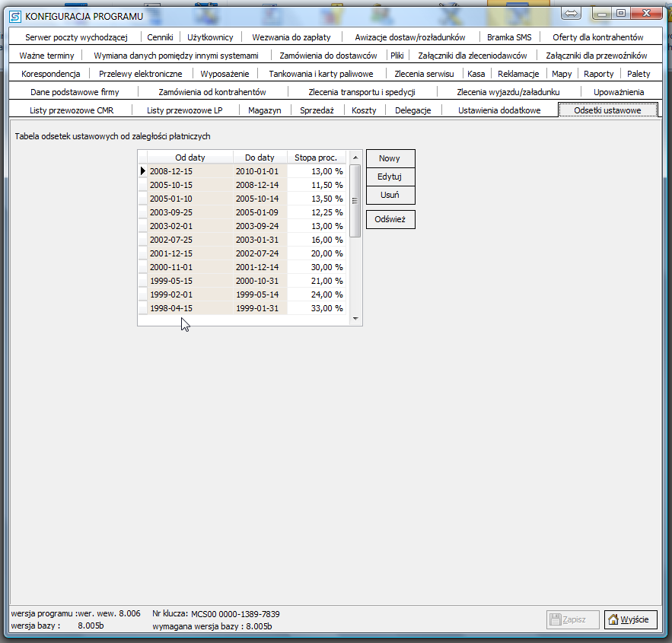Open Zlecenia transportu i spedycji tab

pyautogui.click(x=361, y=92)
